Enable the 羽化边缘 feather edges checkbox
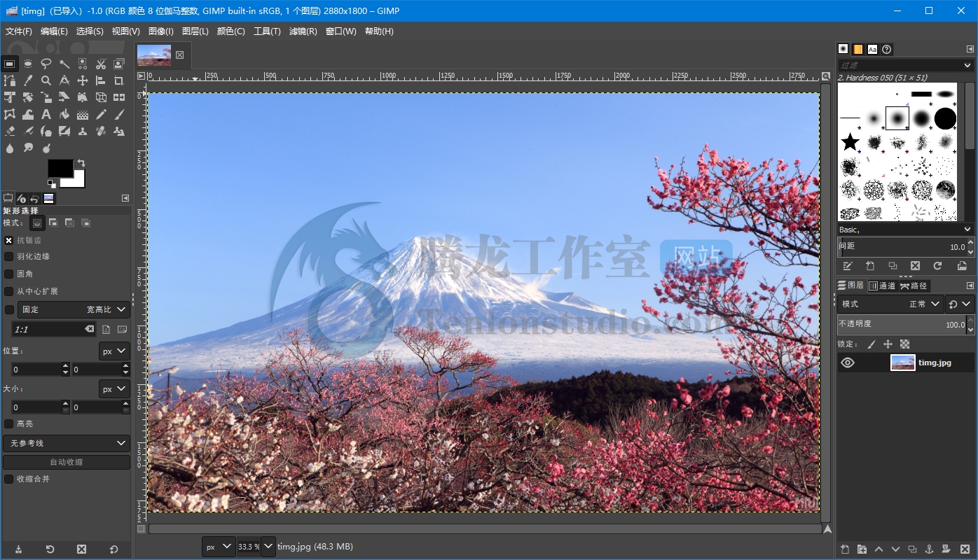Screen dimensions: 978x560 click(8, 257)
